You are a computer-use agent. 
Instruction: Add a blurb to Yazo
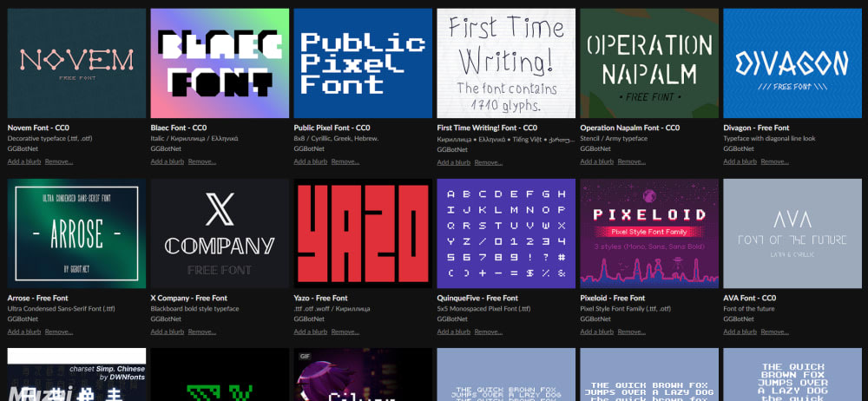pos(311,332)
